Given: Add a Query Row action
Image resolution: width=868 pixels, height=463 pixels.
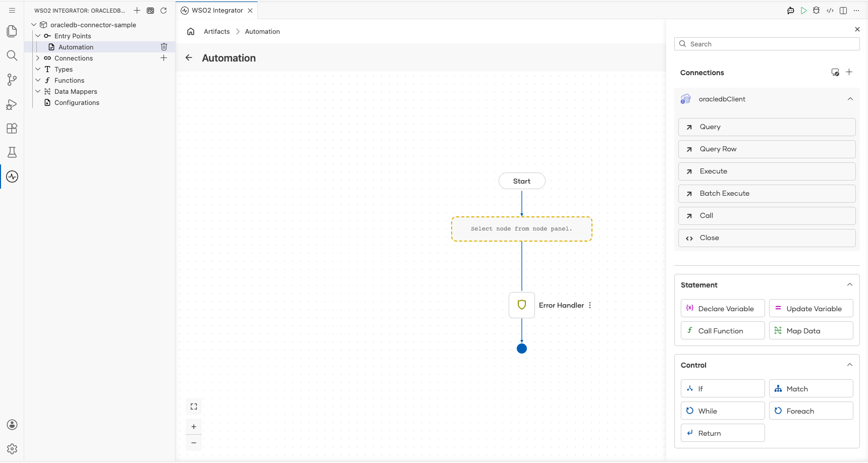Looking at the screenshot, I should 767,149.
